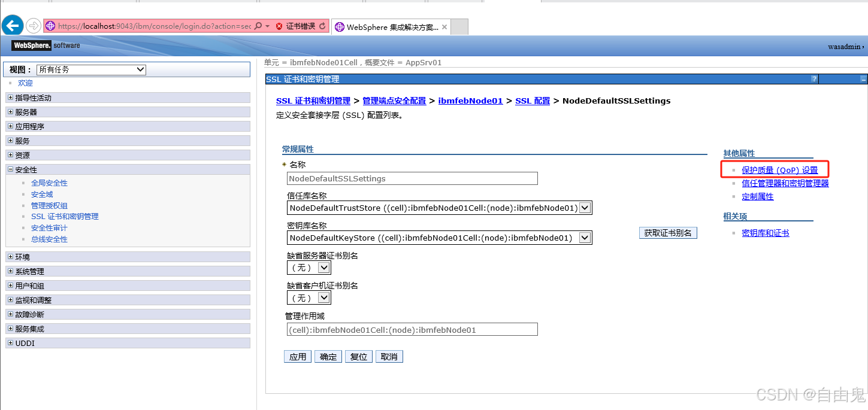868x410 pixels.
Task: Click the wasadmin user label
Action: [845, 46]
